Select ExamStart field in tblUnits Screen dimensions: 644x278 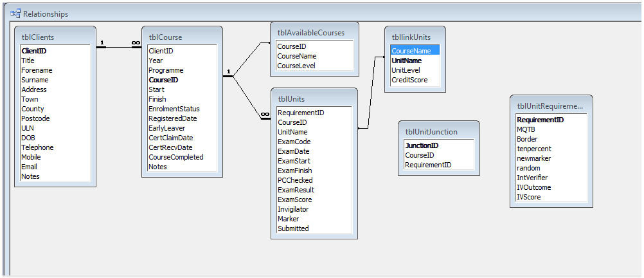point(314,161)
